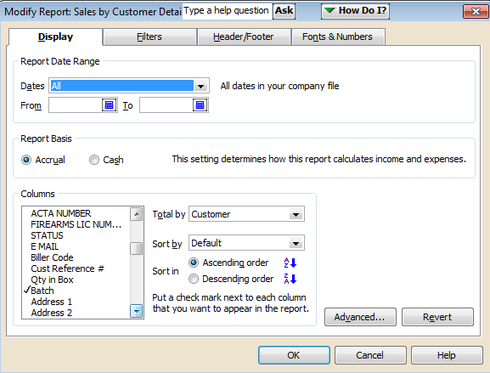Click the Help button
490x373 pixels.
(x=447, y=355)
